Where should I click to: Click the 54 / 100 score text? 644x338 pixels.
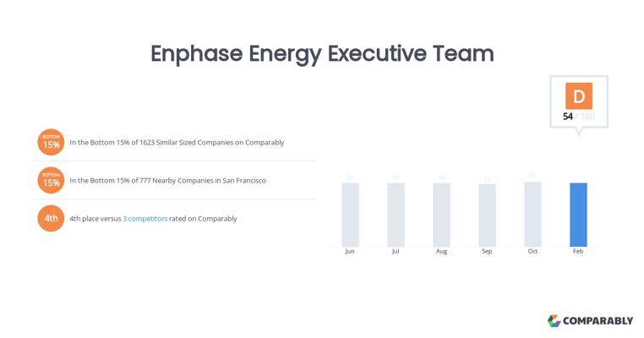pos(579,116)
